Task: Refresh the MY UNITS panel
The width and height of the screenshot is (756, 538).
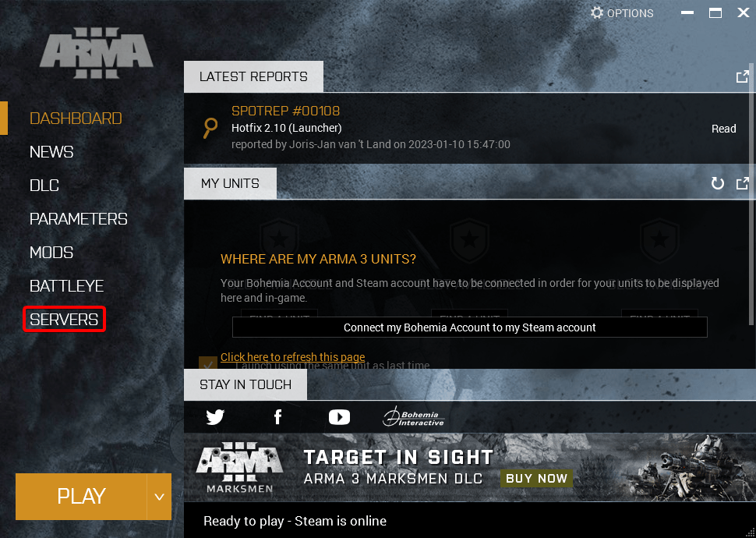Action: click(717, 183)
